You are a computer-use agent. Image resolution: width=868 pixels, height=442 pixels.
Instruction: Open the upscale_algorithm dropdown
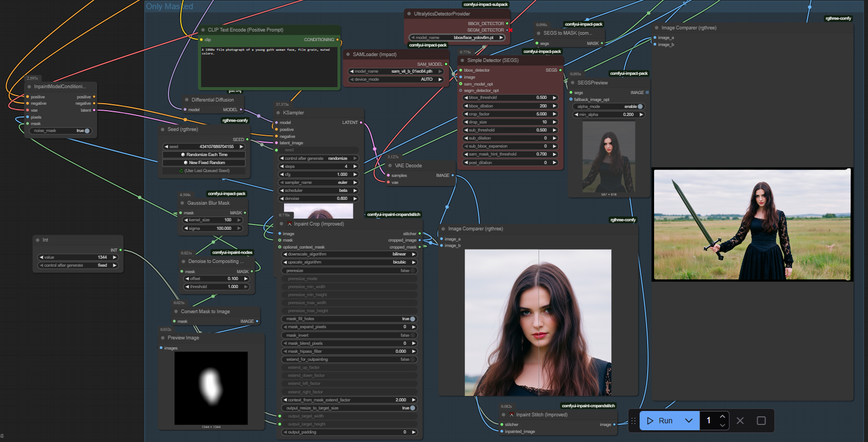[349, 262]
